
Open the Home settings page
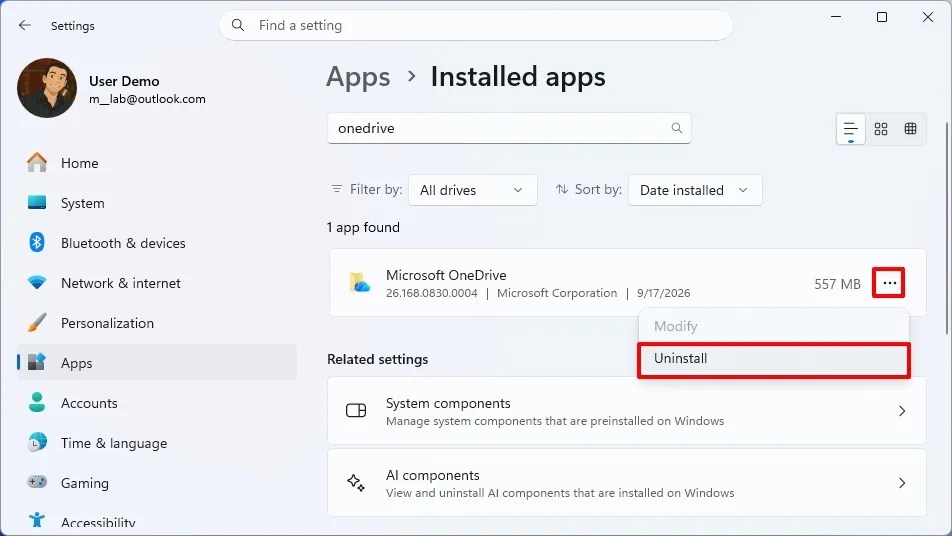click(157, 163)
